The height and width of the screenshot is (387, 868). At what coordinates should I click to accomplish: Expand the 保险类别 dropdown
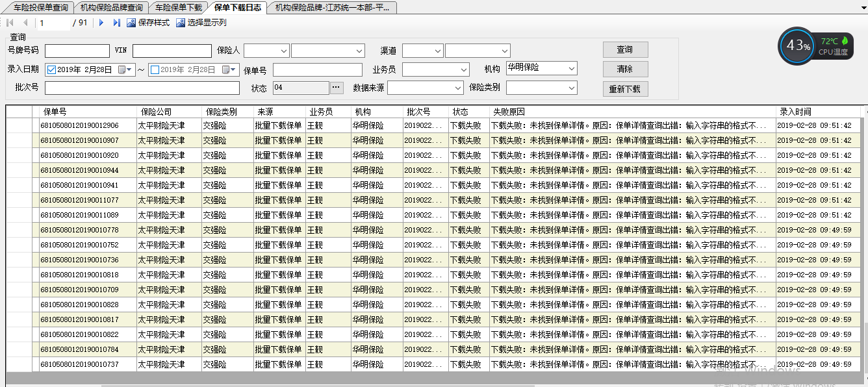point(571,88)
